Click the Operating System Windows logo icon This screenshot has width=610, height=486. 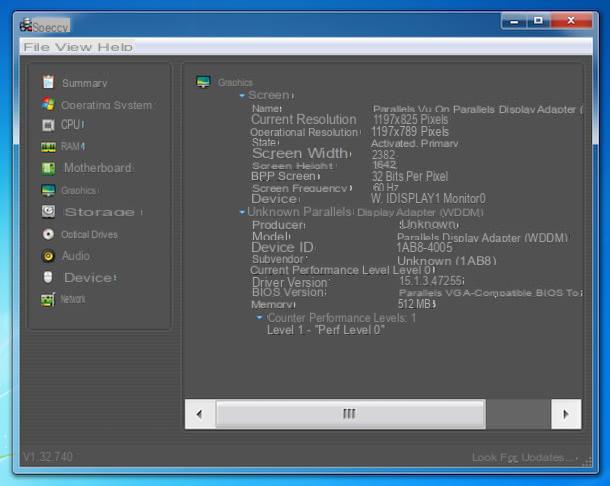point(48,104)
